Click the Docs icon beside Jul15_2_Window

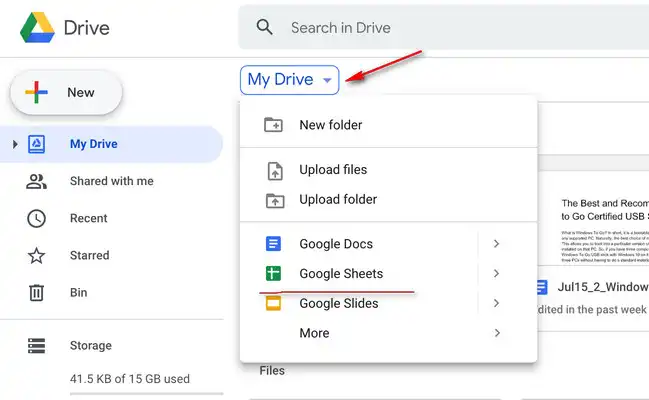click(x=542, y=287)
